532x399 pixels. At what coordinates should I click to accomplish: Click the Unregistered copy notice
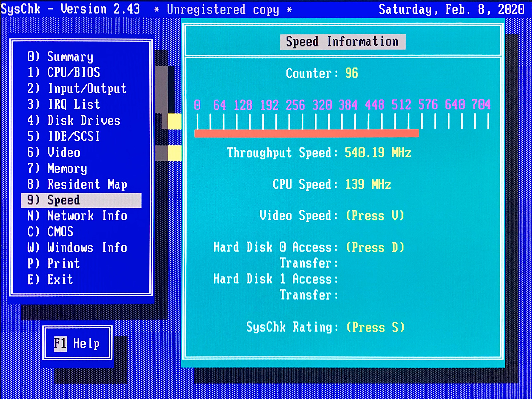coord(223,10)
